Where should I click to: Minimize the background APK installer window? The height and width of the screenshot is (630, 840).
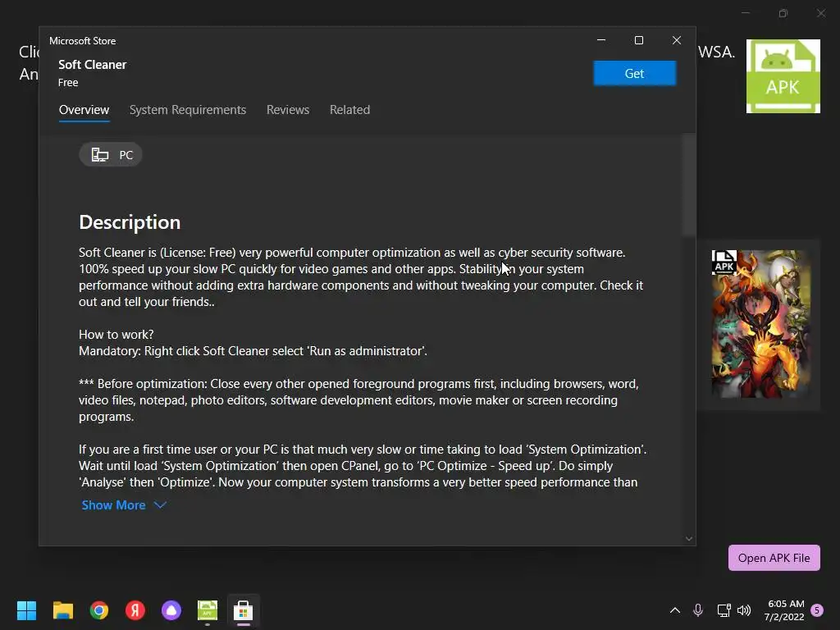coord(746,13)
